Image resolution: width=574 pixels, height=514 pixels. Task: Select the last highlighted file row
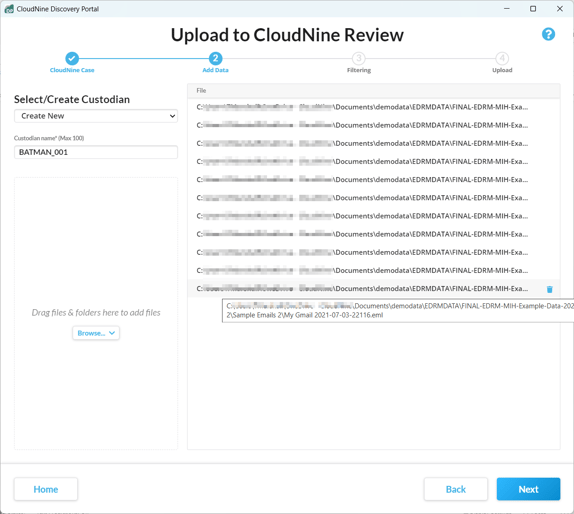coord(373,288)
